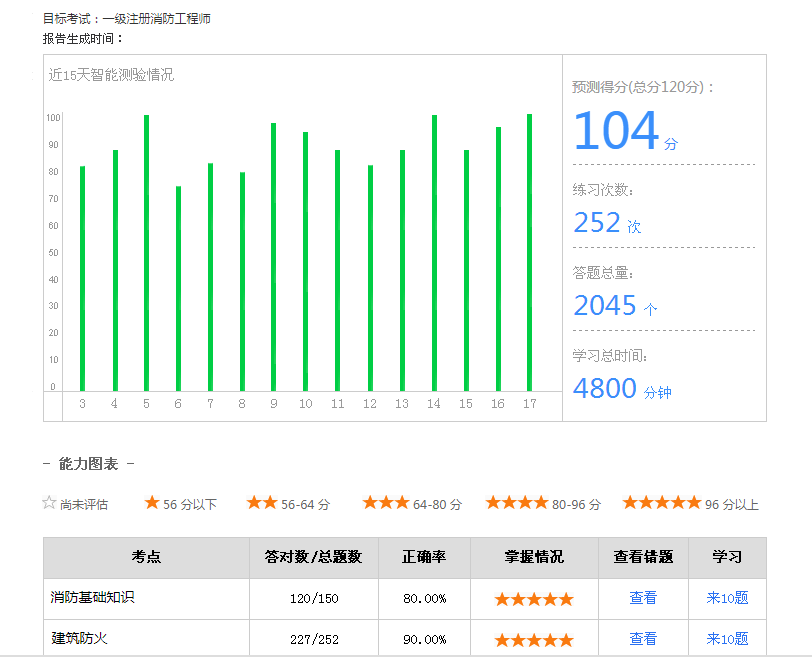Select the green bar for day 10
This screenshot has width=812, height=657.
306,261
